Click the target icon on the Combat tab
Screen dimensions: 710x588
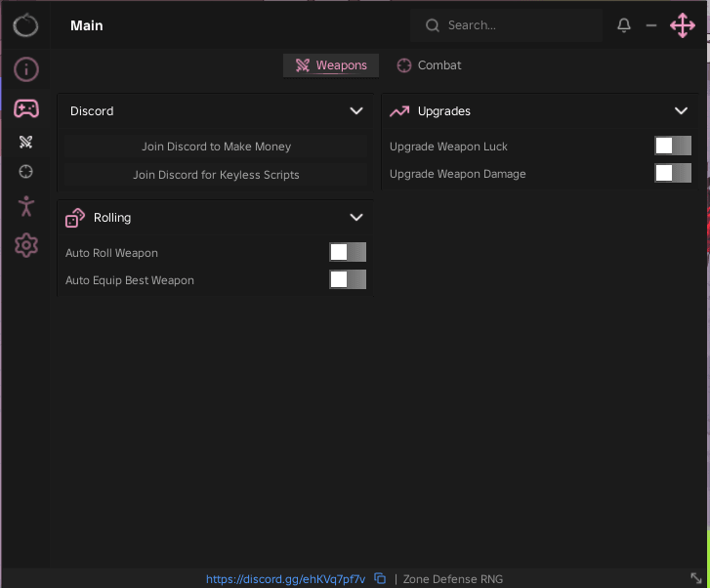pos(404,65)
